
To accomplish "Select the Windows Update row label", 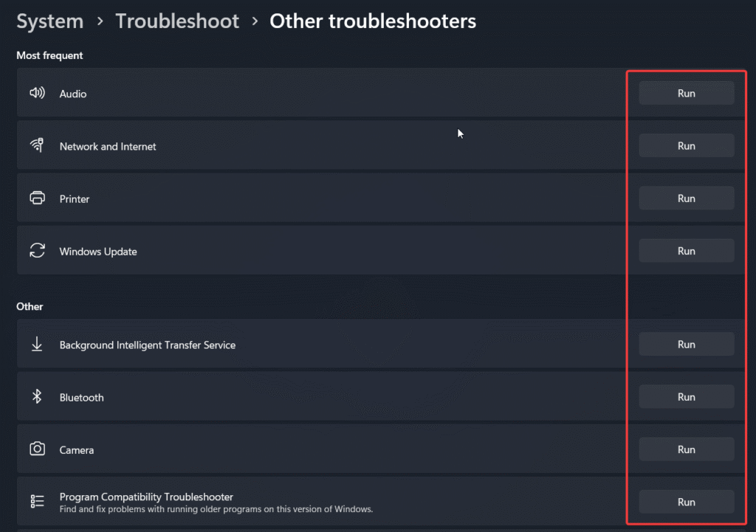I will (98, 252).
